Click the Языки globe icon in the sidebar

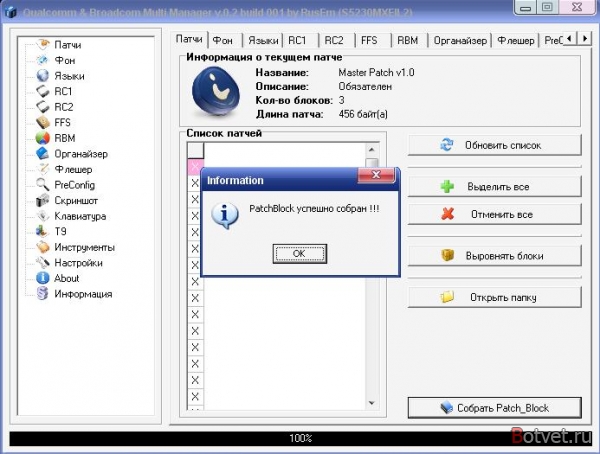click(42, 76)
